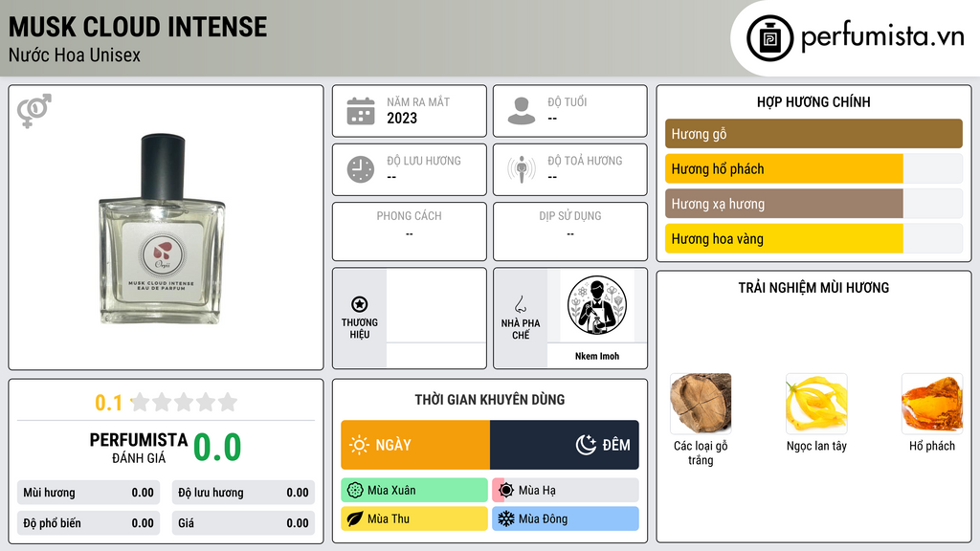Click the Giá score row

pyautogui.click(x=243, y=523)
